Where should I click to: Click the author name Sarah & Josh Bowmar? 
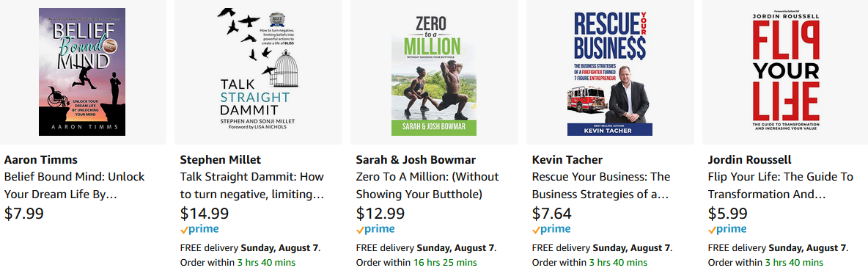point(416,159)
